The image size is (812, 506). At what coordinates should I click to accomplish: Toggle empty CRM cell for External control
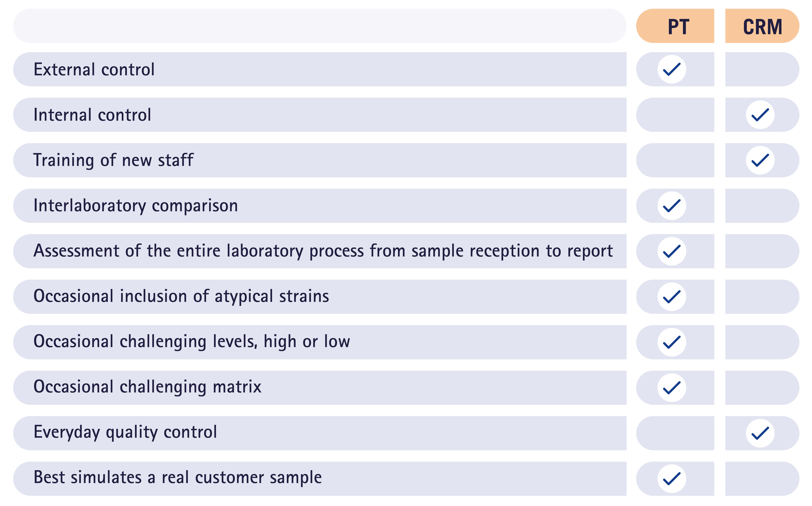[x=762, y=69]
